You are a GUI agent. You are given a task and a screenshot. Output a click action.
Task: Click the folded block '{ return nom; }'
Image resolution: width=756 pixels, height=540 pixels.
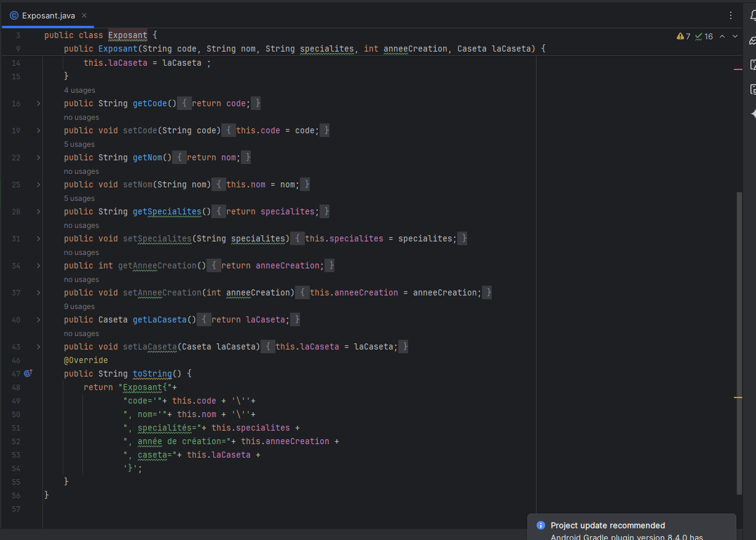(211, 158)
